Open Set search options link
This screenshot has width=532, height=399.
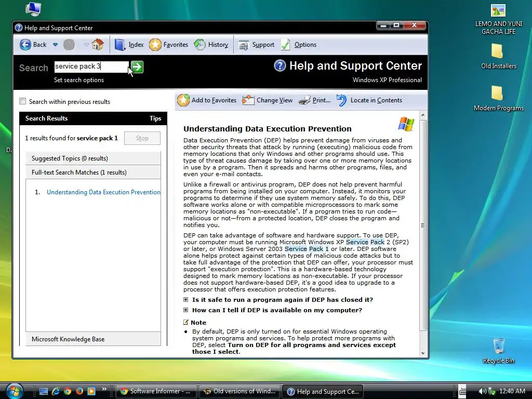(x=79, y=80)
